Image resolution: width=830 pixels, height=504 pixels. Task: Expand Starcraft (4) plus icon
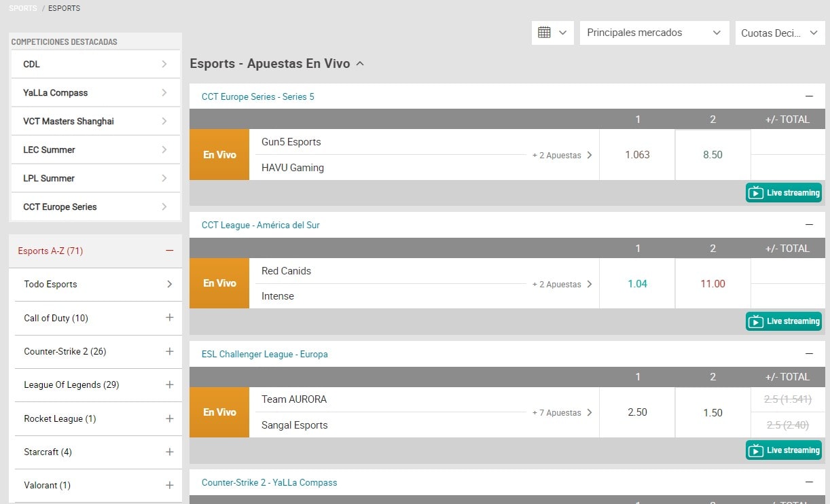click(x=170, y=452)
